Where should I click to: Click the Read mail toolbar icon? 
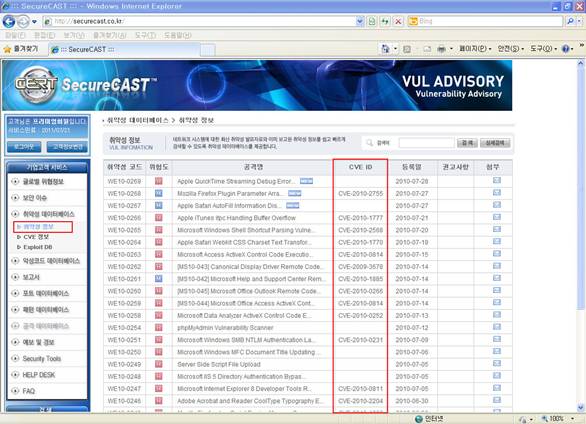(427, 49)
